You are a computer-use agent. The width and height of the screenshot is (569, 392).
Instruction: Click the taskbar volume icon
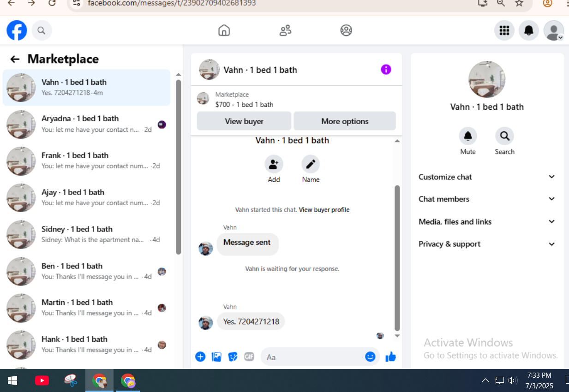click(x=512, y=380)
